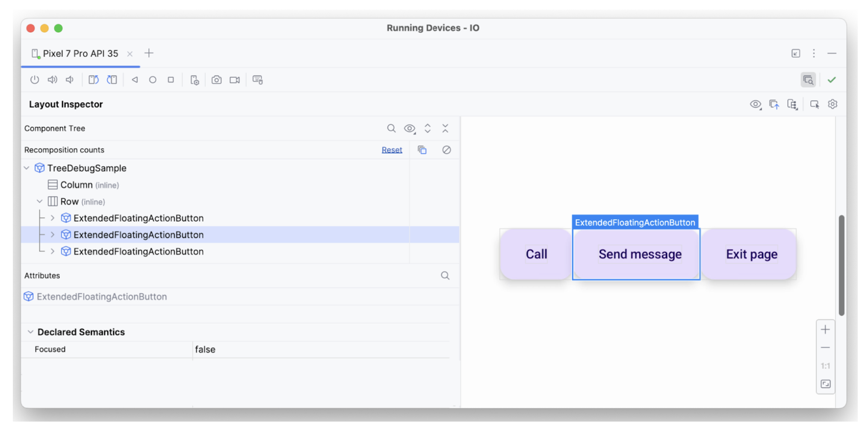
Task: Open the Layout Inspector settings gear
Action: pos(832,104)
